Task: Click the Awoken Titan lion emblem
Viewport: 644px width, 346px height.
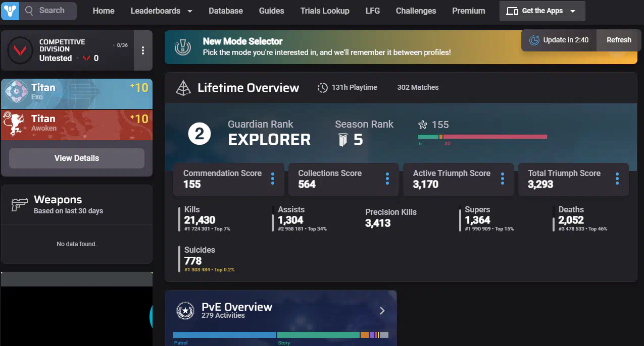Action: [15, 124]
